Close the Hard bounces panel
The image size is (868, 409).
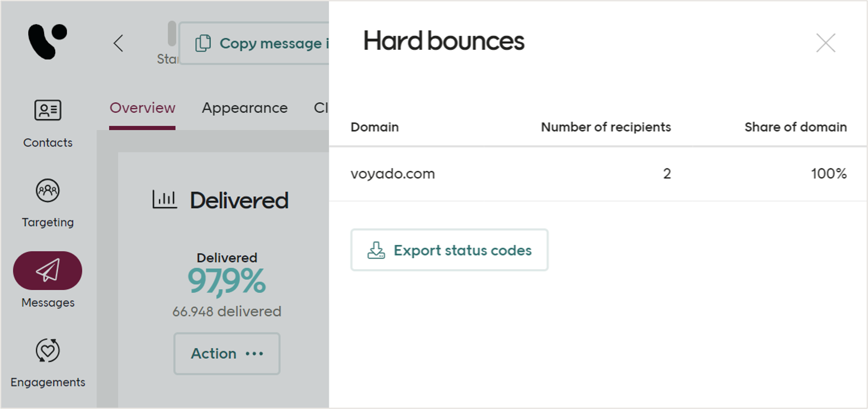pos(825,43)
